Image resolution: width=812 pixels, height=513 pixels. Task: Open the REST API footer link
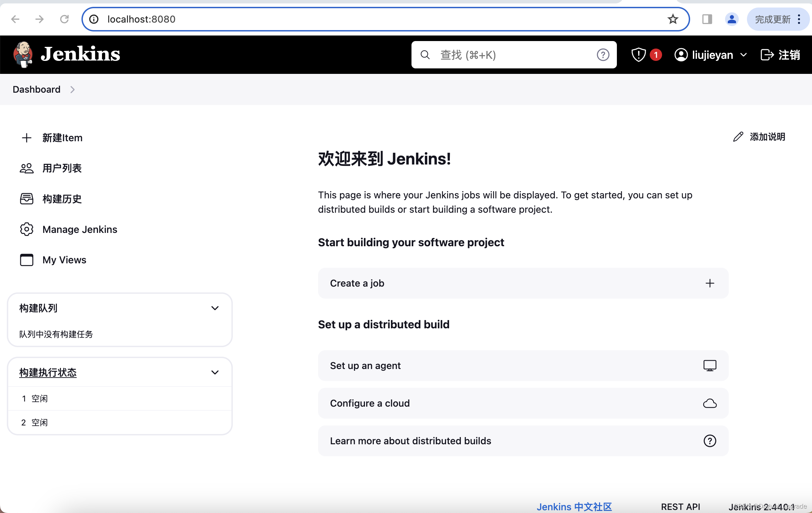681,507
